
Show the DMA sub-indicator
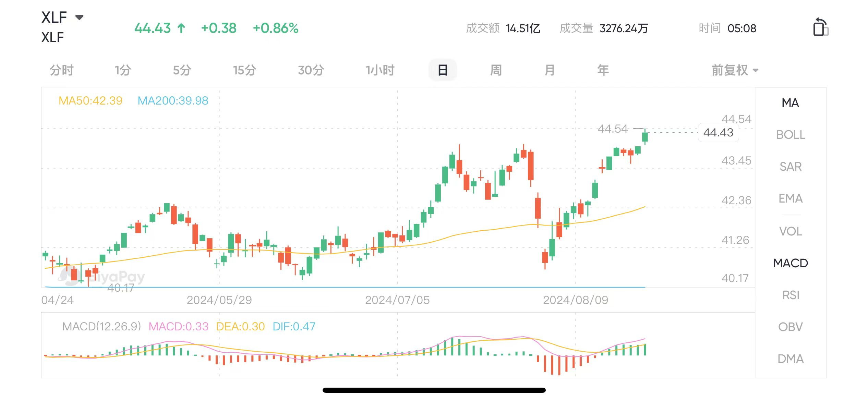coord(791,359)
